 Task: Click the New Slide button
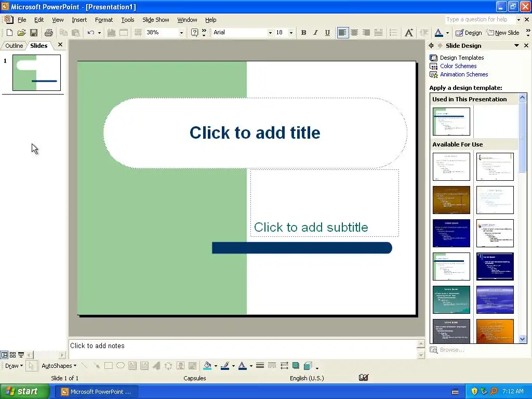coord(503,33)
